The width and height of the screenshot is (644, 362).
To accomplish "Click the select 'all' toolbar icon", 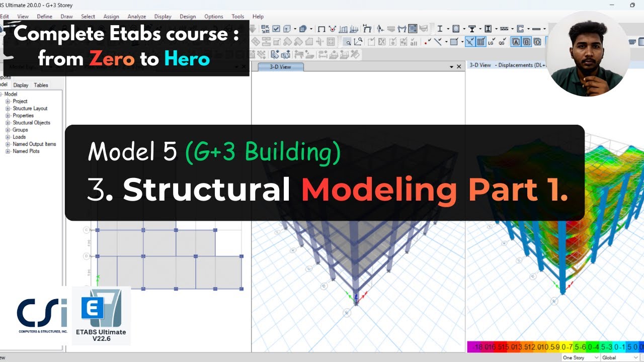I will tap(413, 42).
